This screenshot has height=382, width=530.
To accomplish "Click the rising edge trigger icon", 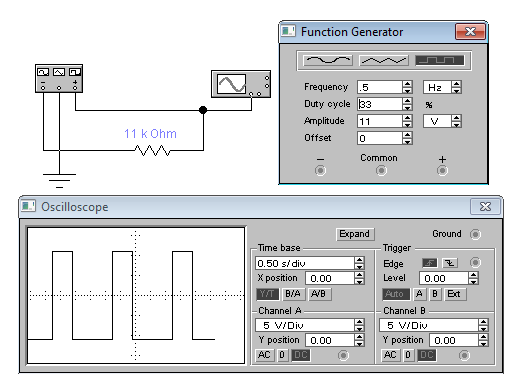I will pos(430,263).
